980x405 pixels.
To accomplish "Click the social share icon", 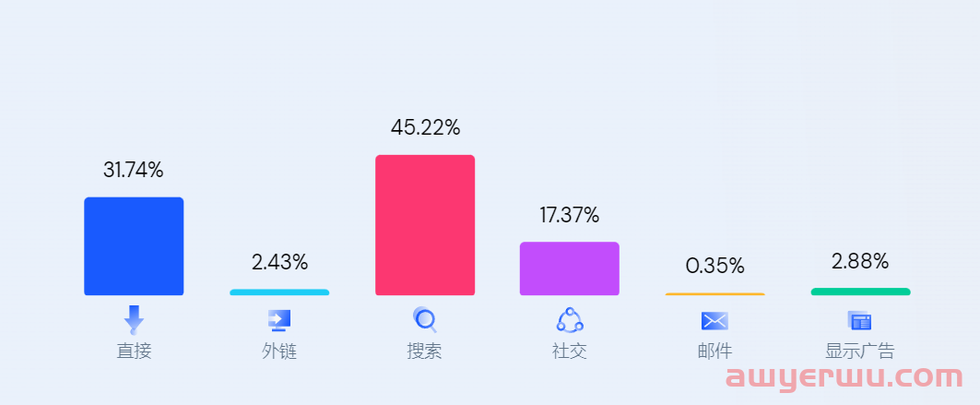I will point(570,320).
